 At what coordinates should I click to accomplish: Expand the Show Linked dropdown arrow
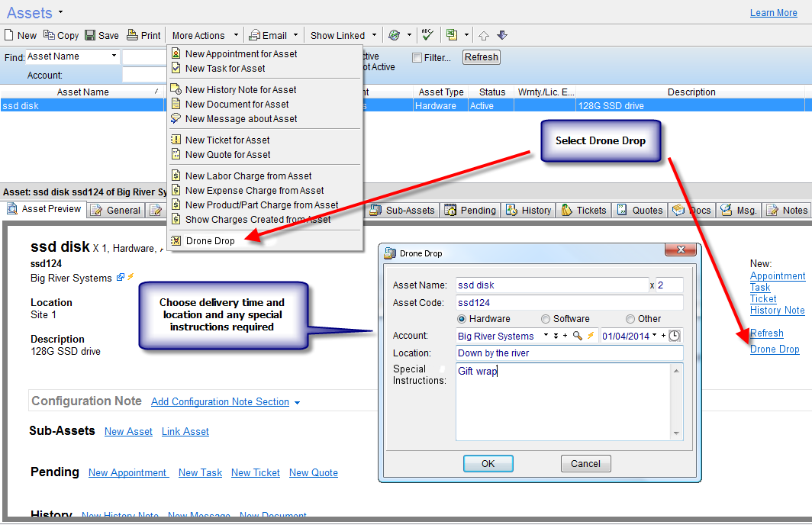tap(374, 35)
